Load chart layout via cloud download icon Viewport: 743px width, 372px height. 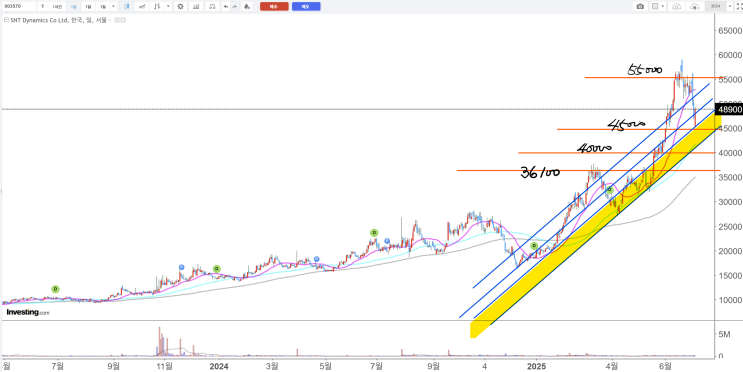[677, 6]
